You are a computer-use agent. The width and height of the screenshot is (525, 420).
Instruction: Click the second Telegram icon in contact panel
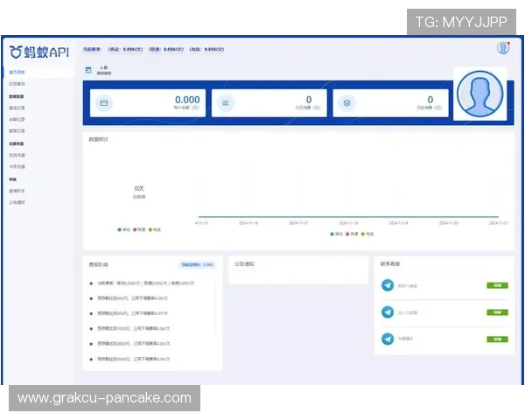pos(388,312)
